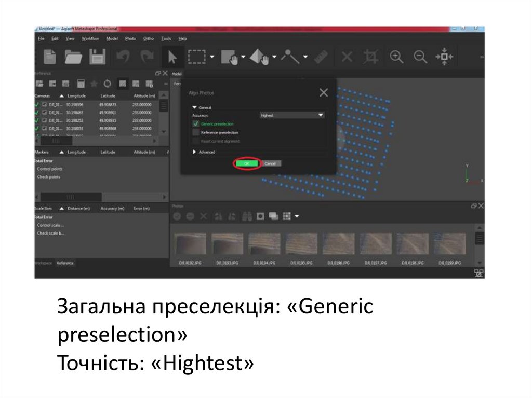532x398 pixels.
Task: Open the DJI_0195.JPG photo thumbnail
Action: (300, 243)
